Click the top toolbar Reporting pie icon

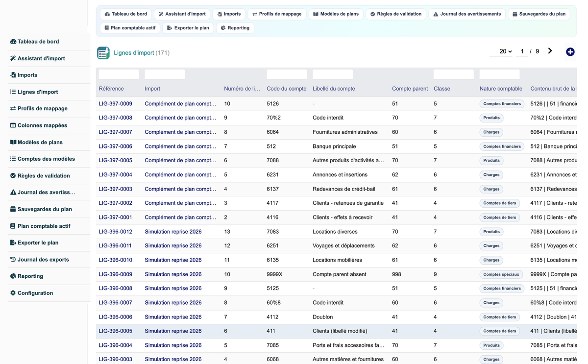[x=223, y=28]
